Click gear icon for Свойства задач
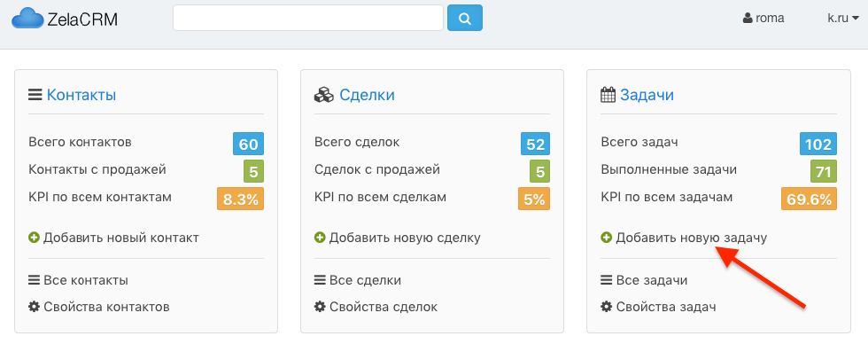Image resolution: width=868 pixels, height=344 pixels. point(606,307)
